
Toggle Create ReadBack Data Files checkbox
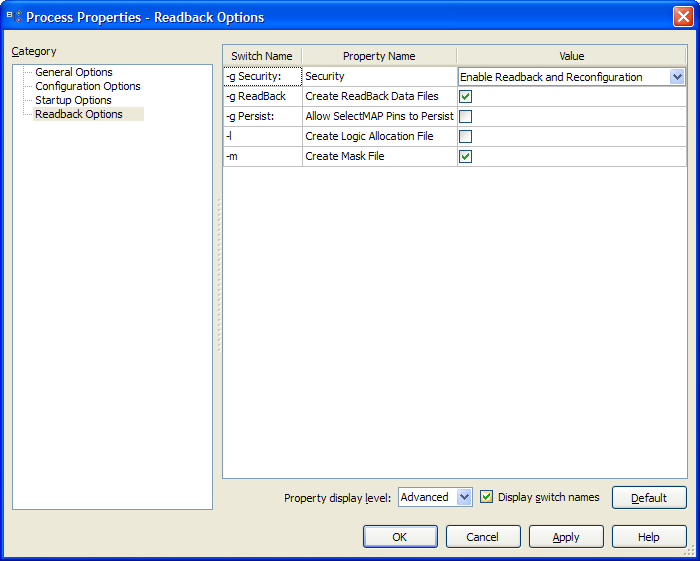(466, 96)
